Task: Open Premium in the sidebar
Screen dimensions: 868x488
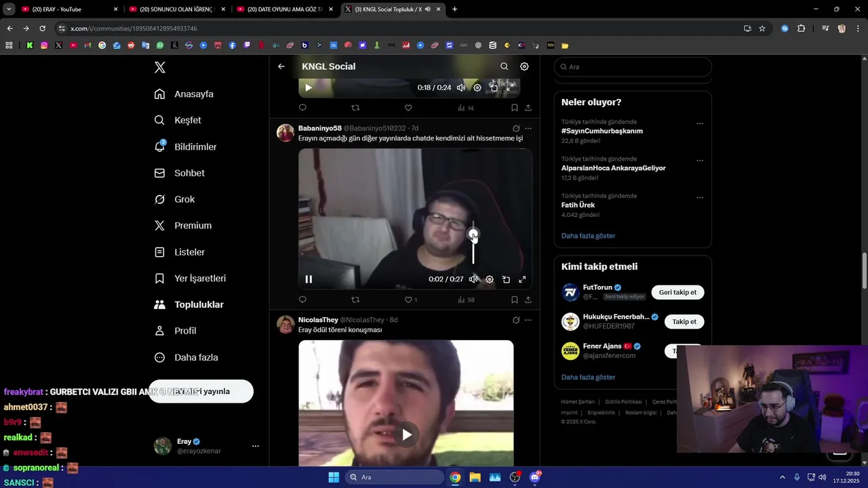Action: [x=183, y=226]
